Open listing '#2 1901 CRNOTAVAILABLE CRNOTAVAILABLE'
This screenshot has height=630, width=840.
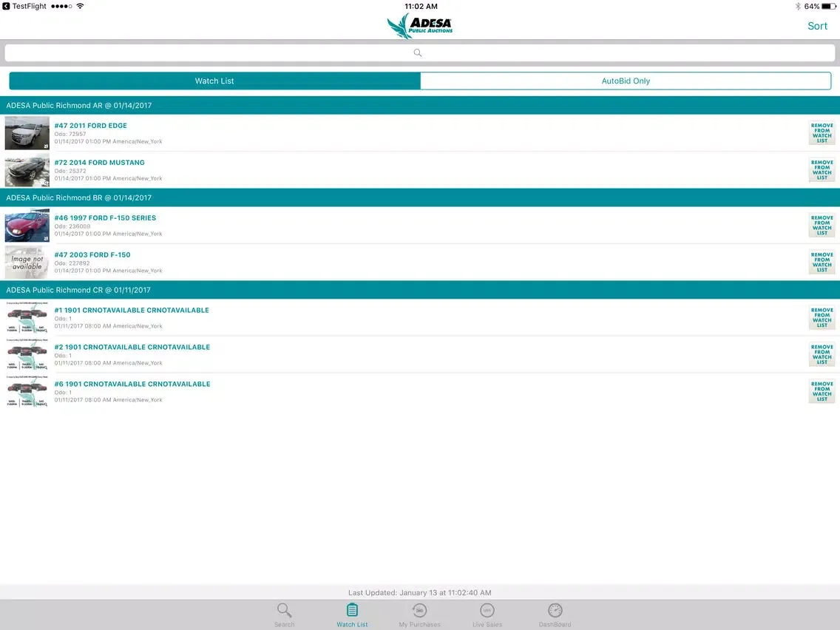132,347
